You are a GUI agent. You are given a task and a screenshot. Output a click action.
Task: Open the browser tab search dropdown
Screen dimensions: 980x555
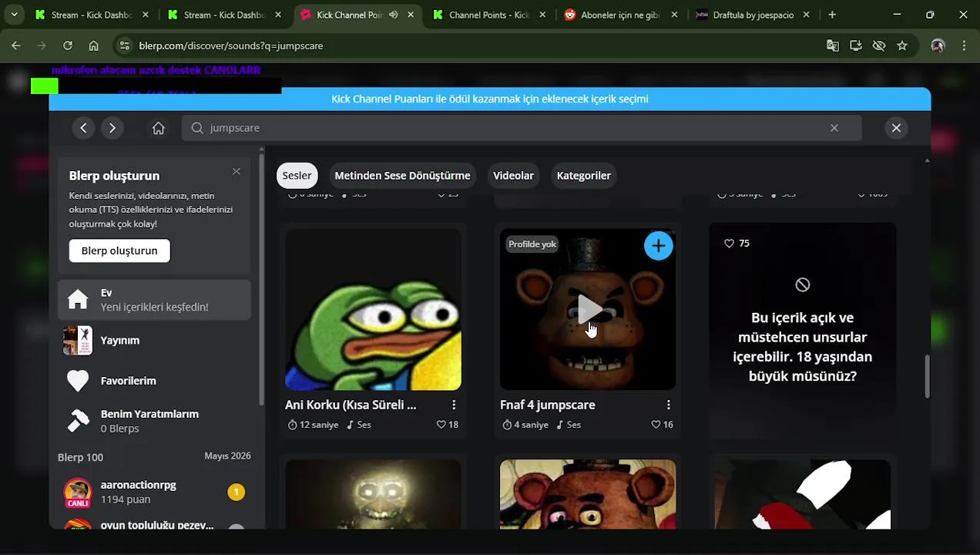[14, 15]
